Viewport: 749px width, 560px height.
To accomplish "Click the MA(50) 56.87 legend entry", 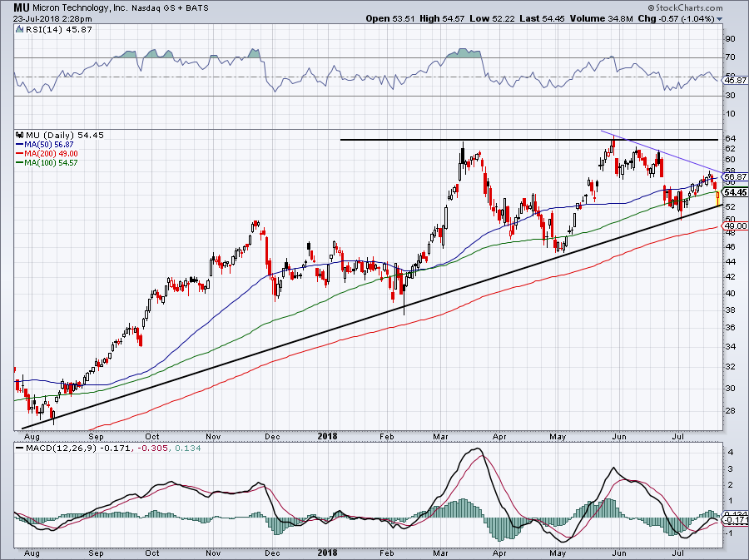I will (x=49, y=144).
